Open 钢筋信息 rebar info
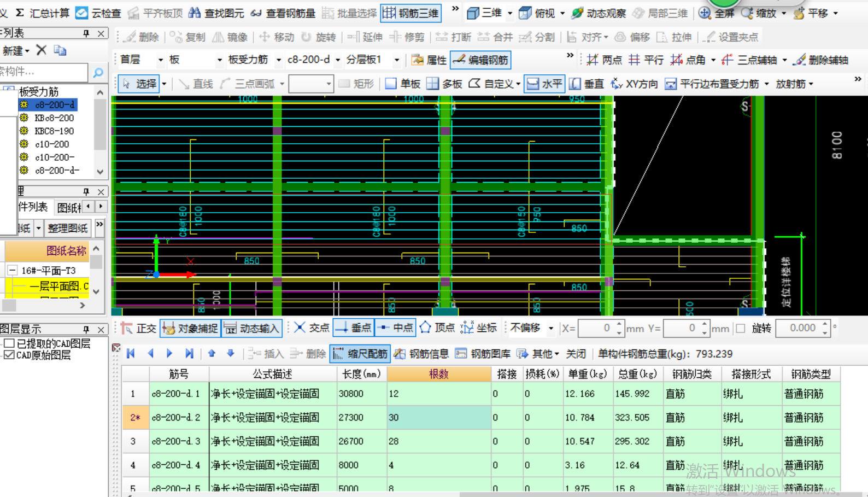This screenshot has width=868, height=497. point(422,354)
